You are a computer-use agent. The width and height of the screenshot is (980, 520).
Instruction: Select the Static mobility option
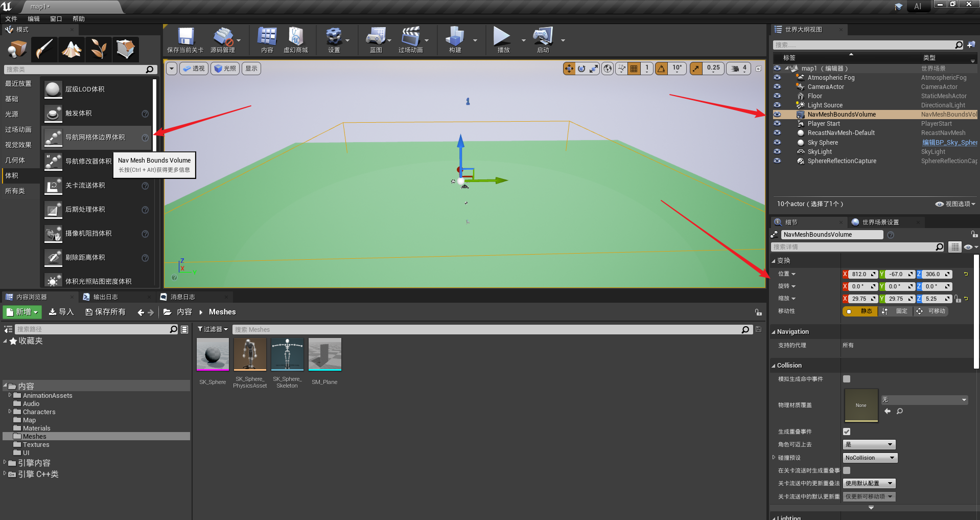860,311
